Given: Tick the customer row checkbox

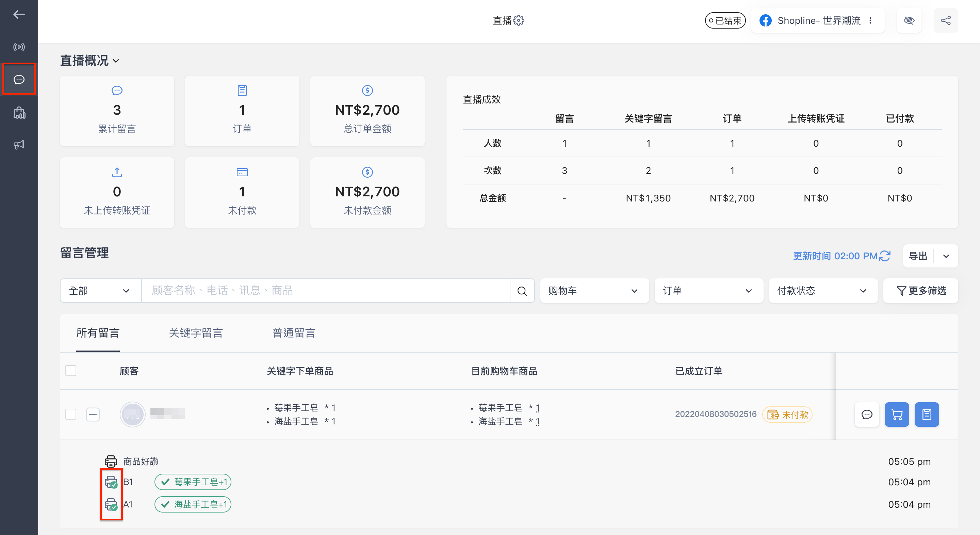Looking at the screenshot, I should [x=71, y=414].
